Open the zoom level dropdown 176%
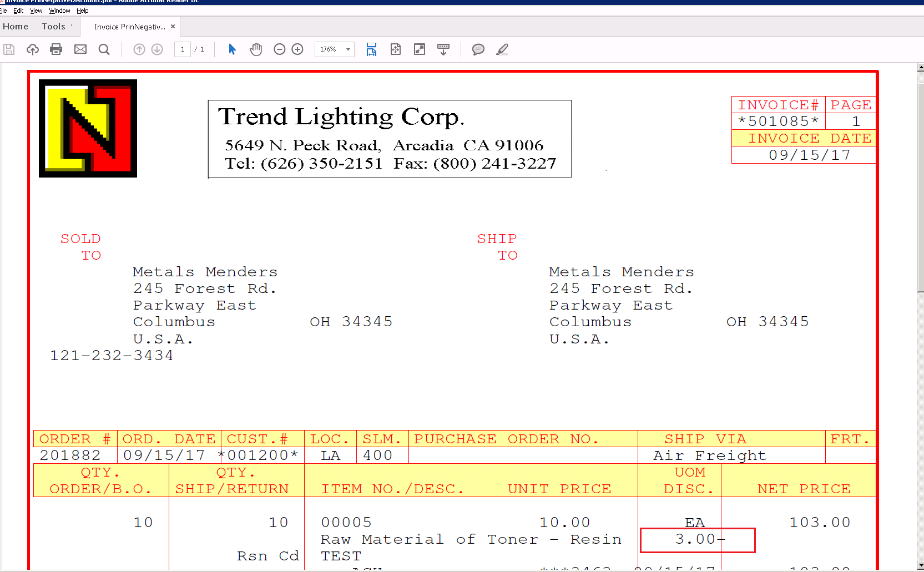 [x=334, y=49]
